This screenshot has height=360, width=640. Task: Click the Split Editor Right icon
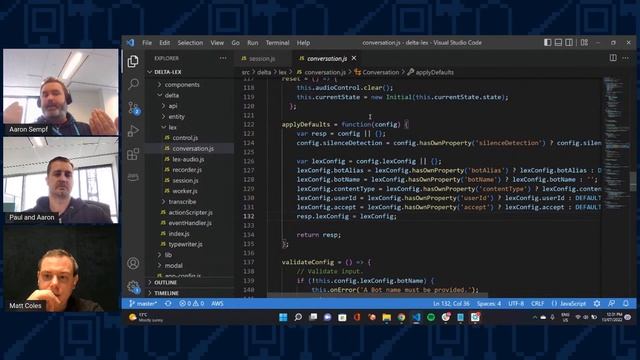point(613,58)
